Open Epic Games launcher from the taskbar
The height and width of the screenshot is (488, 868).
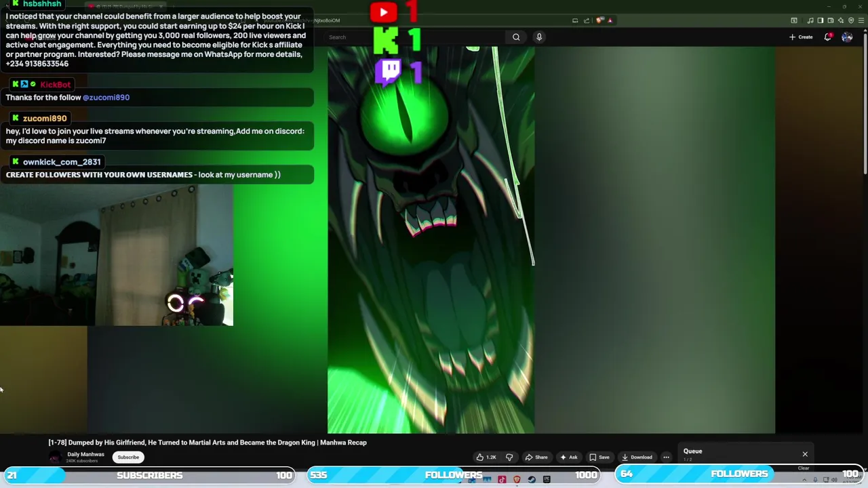pyautogui.click(x=547, y=480)
